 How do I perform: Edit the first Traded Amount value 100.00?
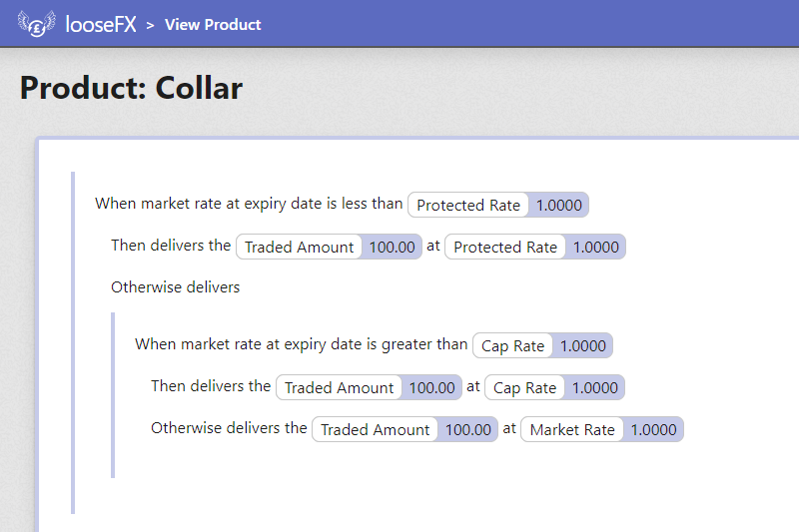pyautogui.click(x=392, y=247)
